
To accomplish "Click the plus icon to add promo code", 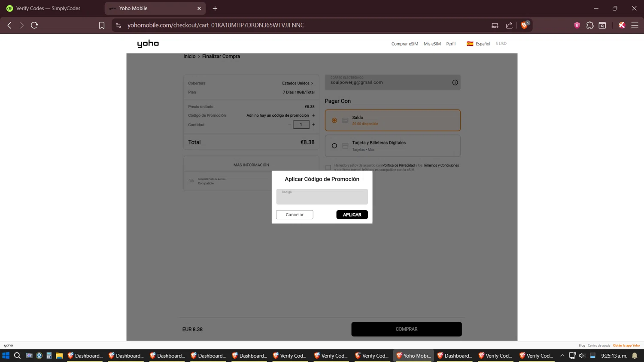I will point(313,115).
